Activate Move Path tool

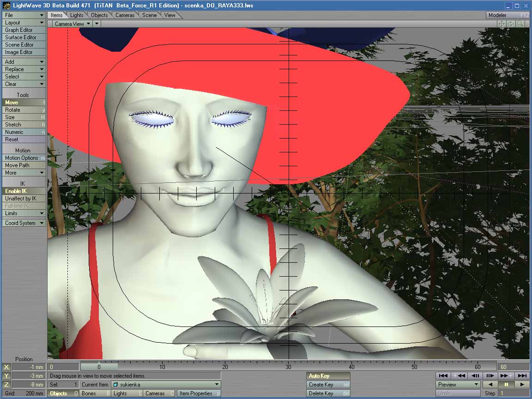[x=24, y=165]
